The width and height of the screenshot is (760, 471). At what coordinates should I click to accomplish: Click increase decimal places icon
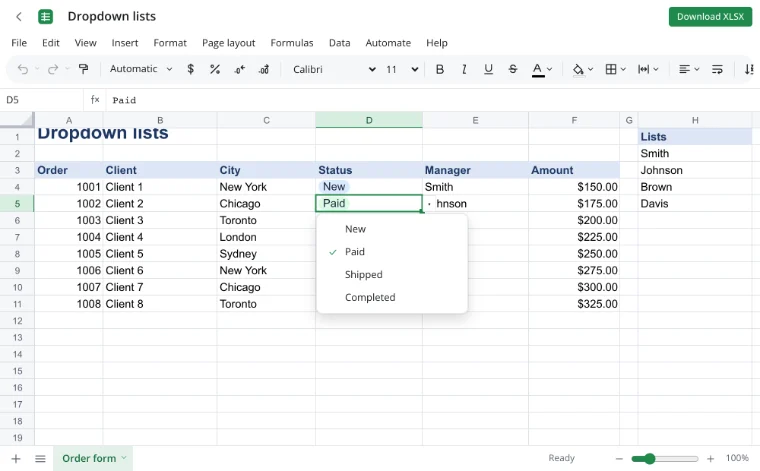[264, 69]
